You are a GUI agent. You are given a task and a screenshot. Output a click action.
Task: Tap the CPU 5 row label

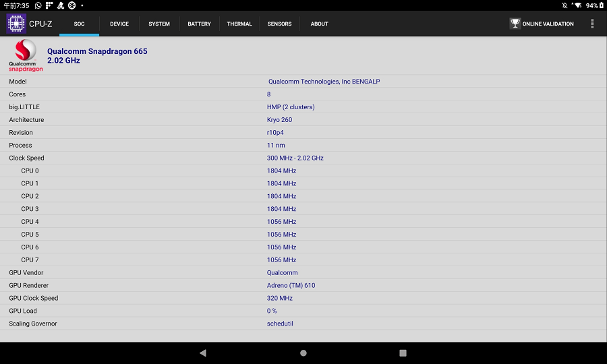coord(30,235)
